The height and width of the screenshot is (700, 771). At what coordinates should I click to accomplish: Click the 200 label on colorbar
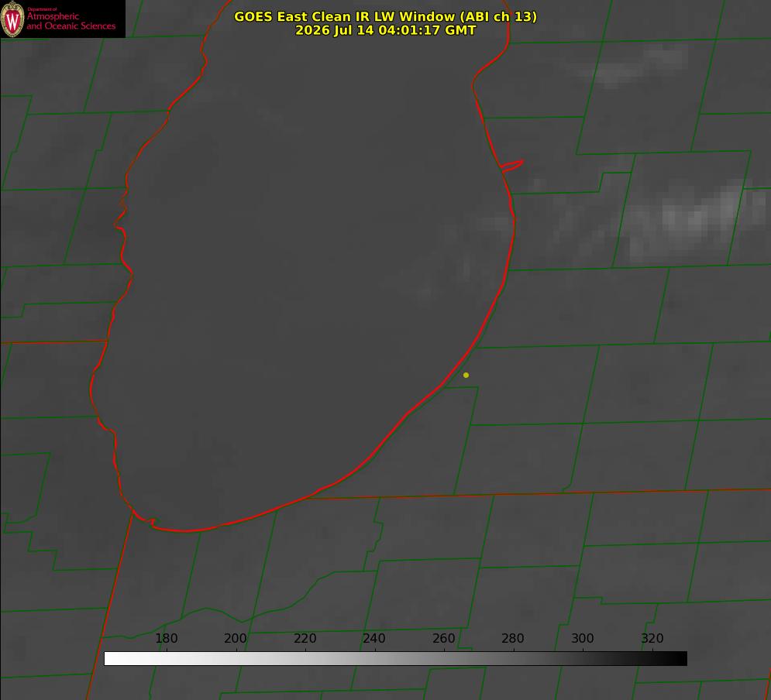pos(236,638)
